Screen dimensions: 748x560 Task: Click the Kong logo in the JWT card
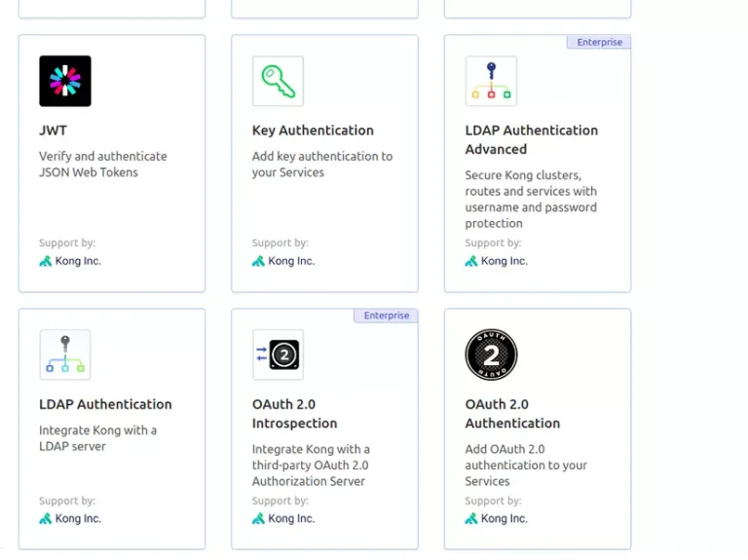(46, 261)
